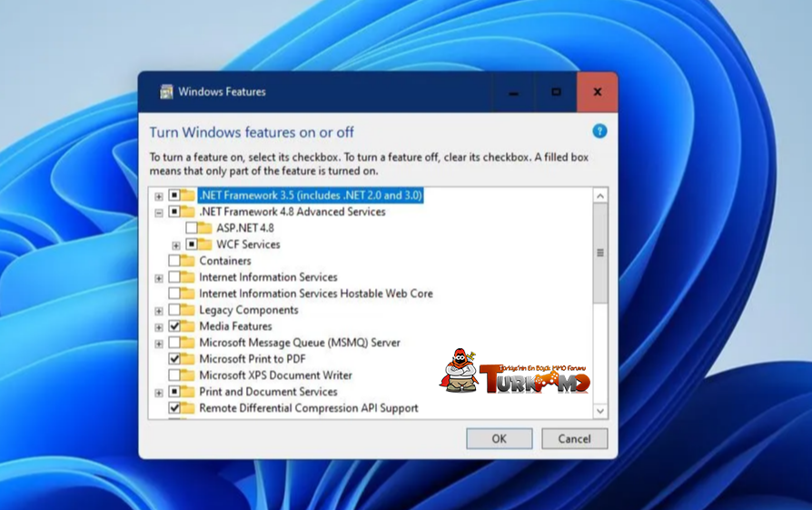Click folder icon beside Internet Information Services Hostable Web Core
The width and height of the screenshot is (812, 510).
point(187,294)
